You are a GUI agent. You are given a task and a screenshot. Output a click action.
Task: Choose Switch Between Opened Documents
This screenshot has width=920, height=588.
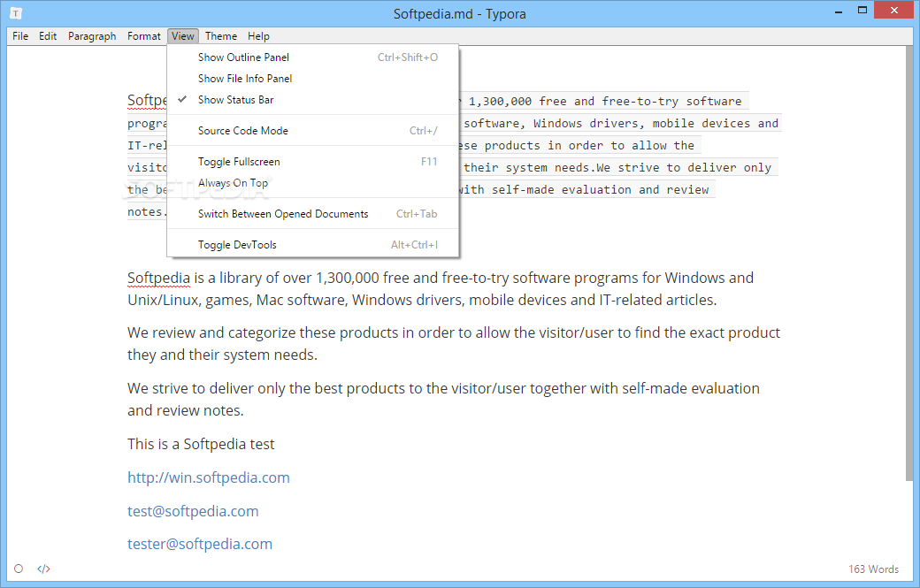(313, 214)
